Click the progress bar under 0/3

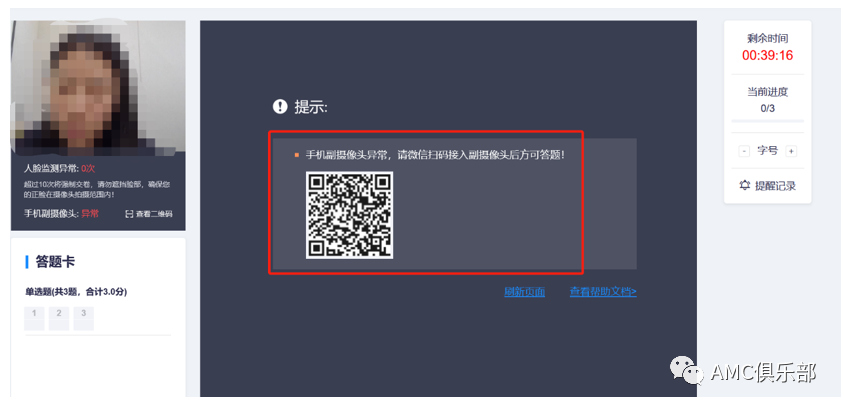click(x=768, y=121)
